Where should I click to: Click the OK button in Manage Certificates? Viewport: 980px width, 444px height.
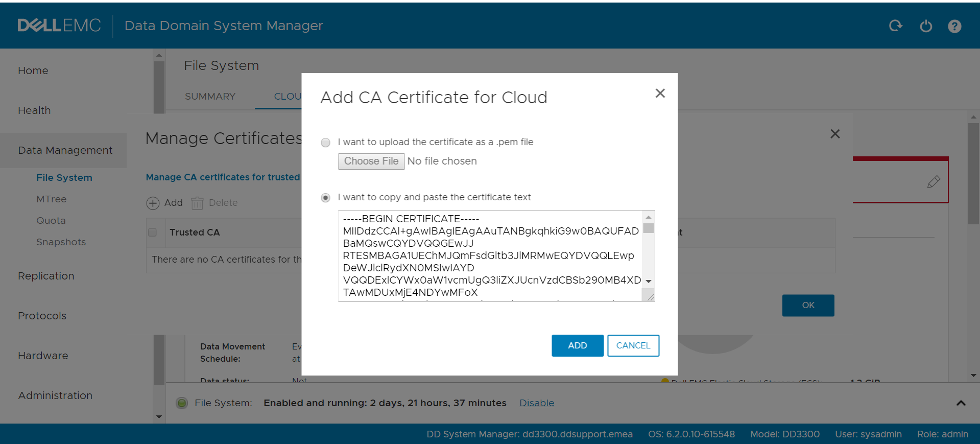[x=808, y=306]
